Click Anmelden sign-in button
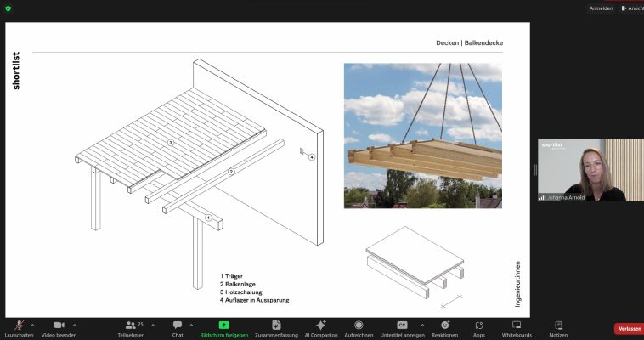The image size is (644, 340). tap(601, 8)
